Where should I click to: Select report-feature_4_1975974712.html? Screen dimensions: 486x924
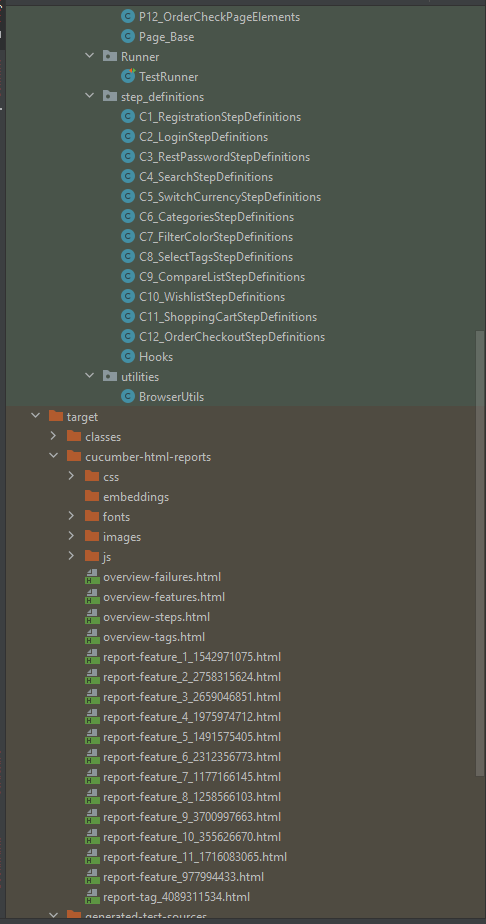(192, 717)
